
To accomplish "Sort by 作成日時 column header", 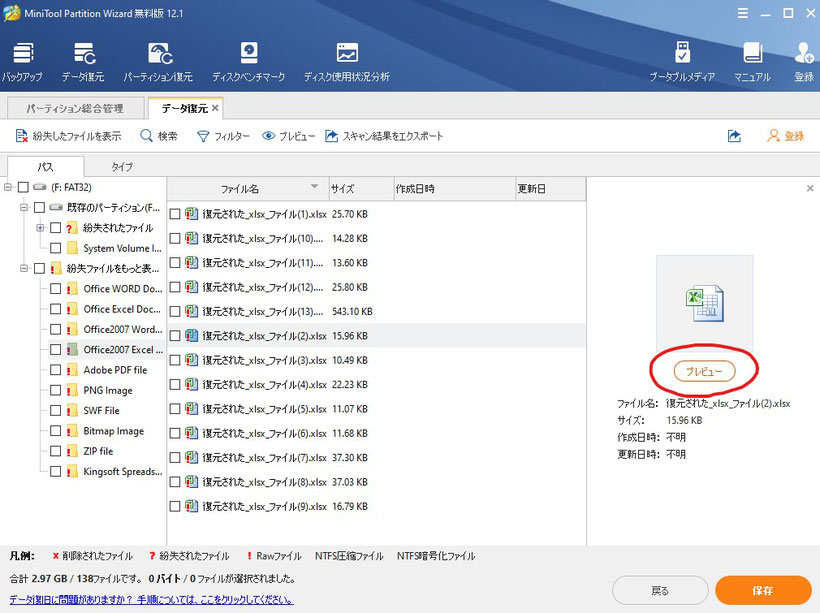I will 454,189.
